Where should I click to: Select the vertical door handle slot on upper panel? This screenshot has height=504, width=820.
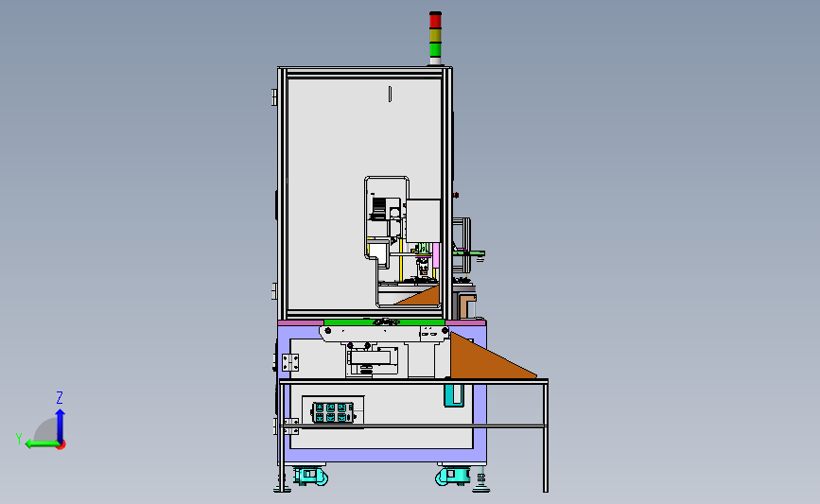tap(390, 95)
